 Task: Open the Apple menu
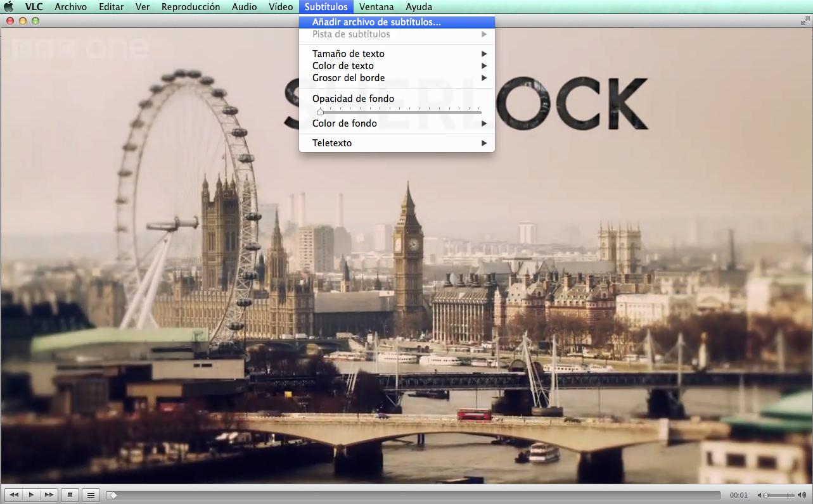(9, 7)
